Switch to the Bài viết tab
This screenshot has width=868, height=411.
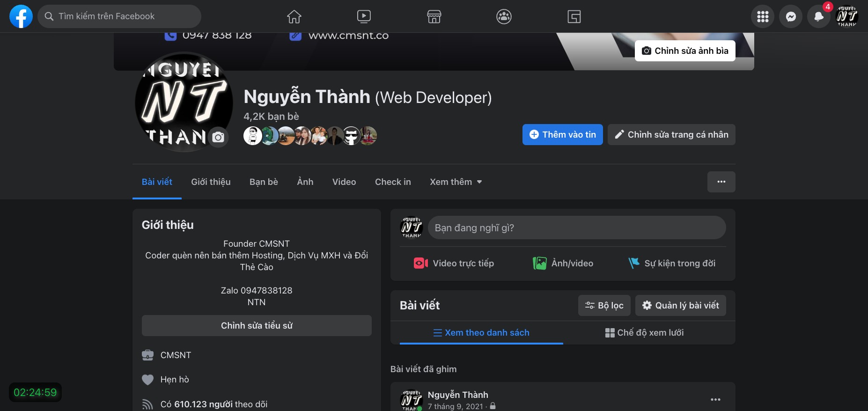click(157, 182)
